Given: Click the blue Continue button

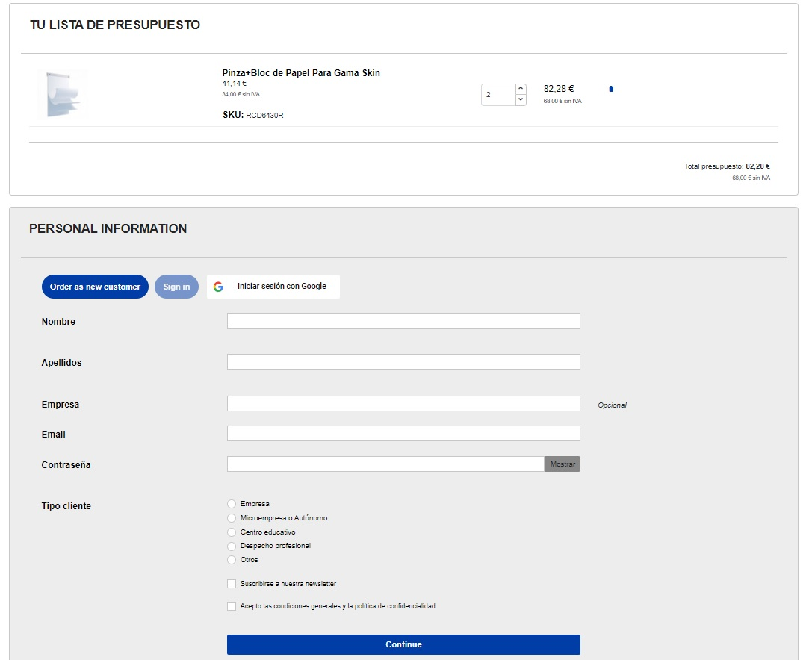Looking at the screenshot, I should (403, 644).
